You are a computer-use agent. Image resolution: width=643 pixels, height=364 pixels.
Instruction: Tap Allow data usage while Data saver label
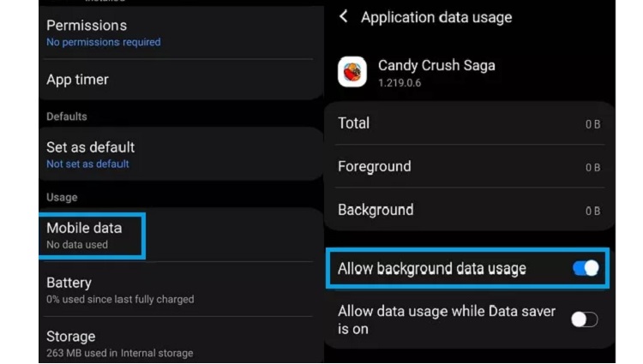[447, 319]
